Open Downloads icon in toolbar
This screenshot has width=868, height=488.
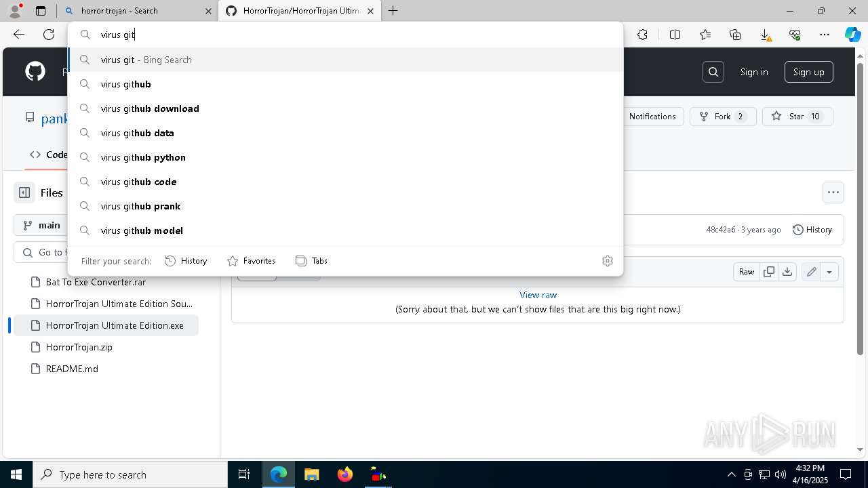(765, 35)
